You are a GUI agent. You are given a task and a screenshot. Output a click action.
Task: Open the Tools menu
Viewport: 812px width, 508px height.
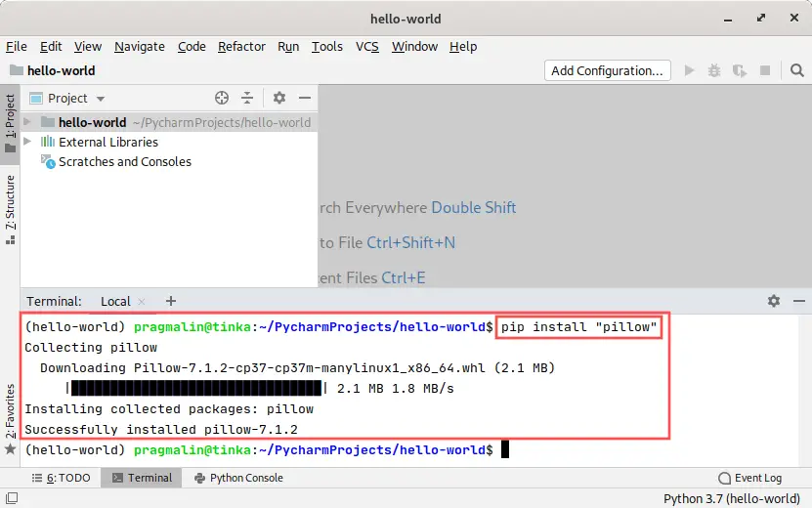coord(326,47)
